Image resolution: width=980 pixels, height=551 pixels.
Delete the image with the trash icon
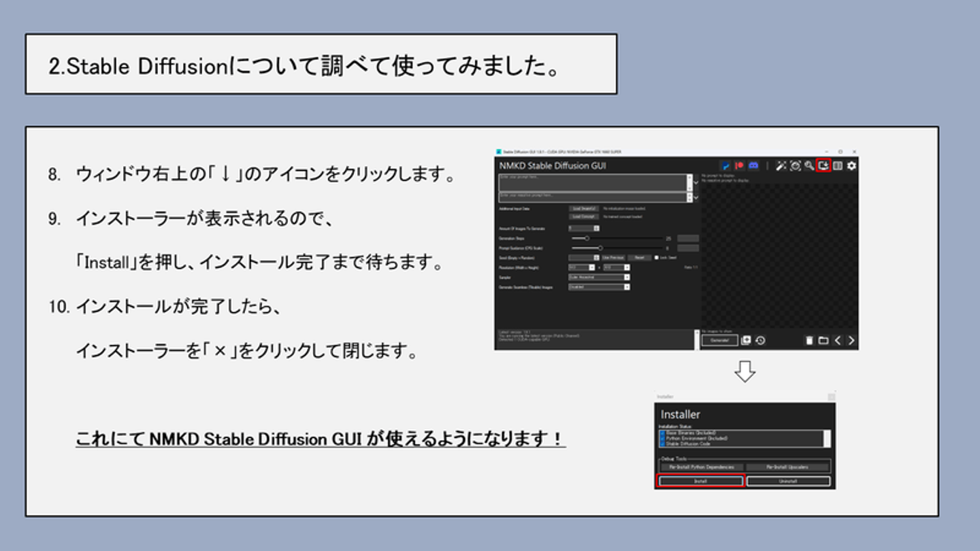pyautogui.click(x=809, y=340)
